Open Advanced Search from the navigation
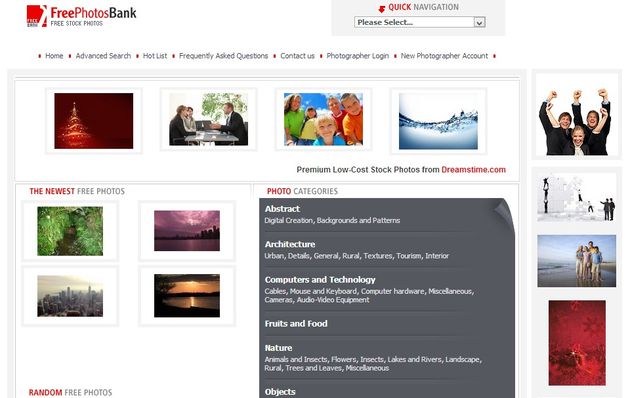630x398 pixels. (x=103, y=56)
